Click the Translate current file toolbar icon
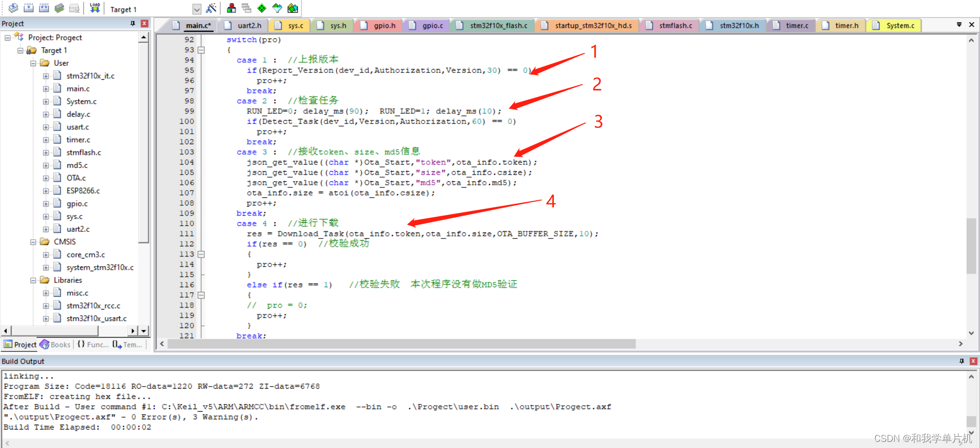 [x=13, y=8]
